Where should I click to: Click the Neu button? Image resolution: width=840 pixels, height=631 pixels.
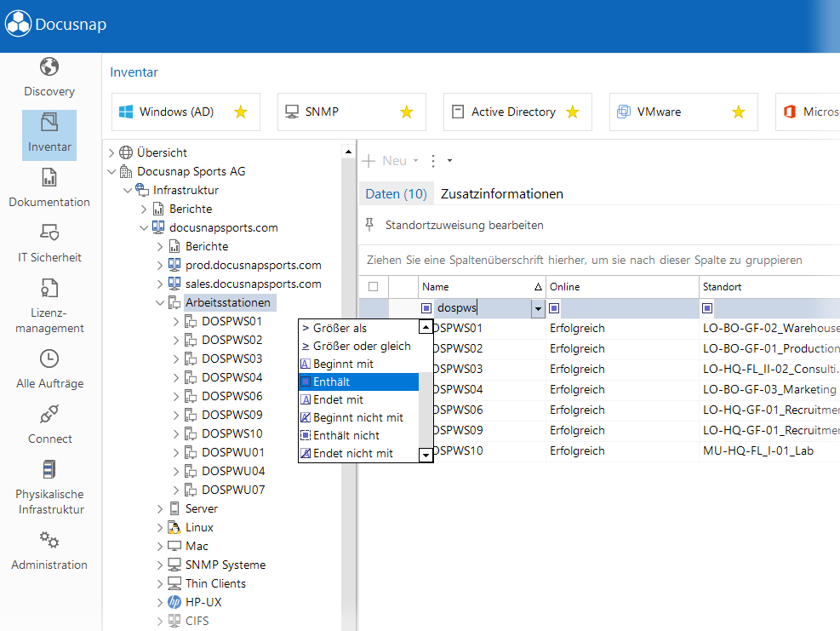click(x=386, y=161)
